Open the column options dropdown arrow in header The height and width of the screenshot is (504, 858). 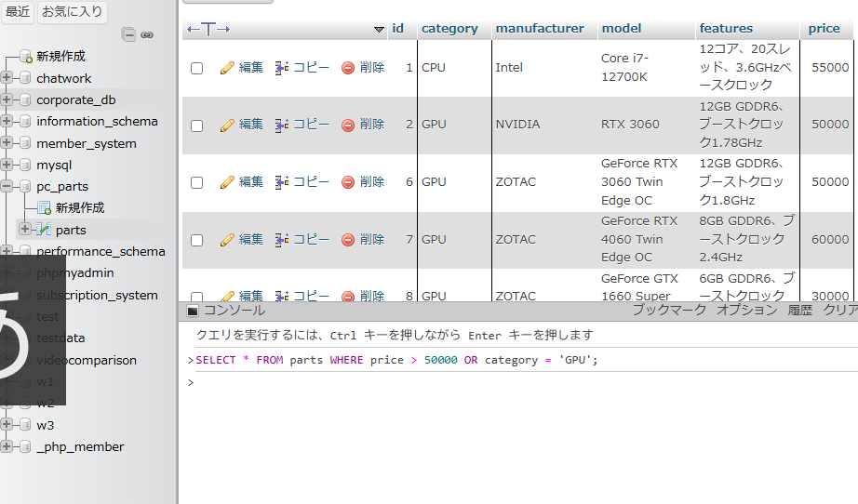click(x=379, y=30)
